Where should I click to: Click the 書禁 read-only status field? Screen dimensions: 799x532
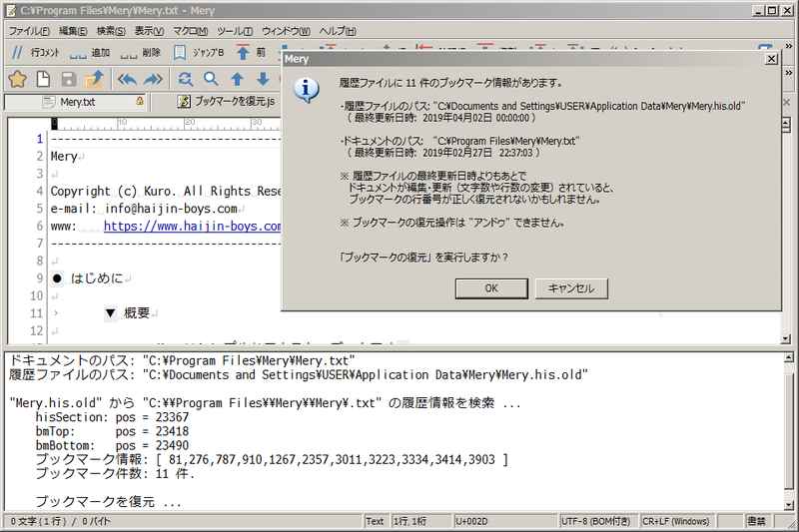pos(757,521)
